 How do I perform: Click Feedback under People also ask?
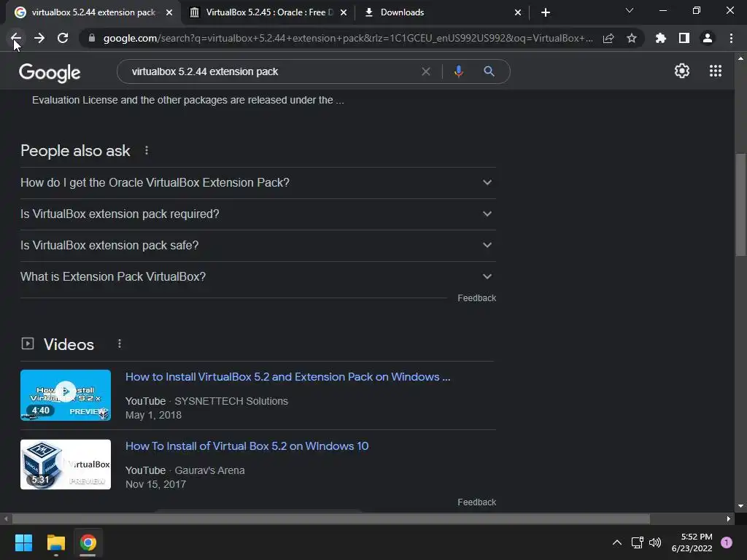coord(477,298)
